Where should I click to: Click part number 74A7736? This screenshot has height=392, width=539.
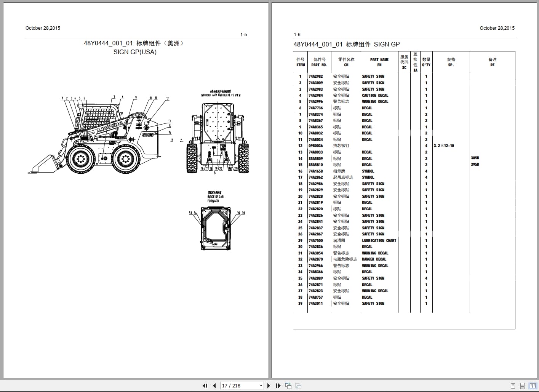[315, 108]
